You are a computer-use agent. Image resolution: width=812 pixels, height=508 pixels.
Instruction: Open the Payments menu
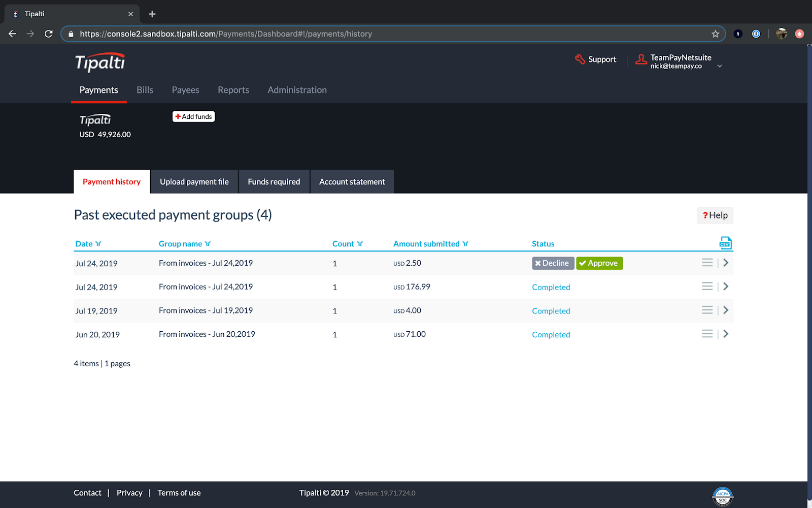coord(99,90)
